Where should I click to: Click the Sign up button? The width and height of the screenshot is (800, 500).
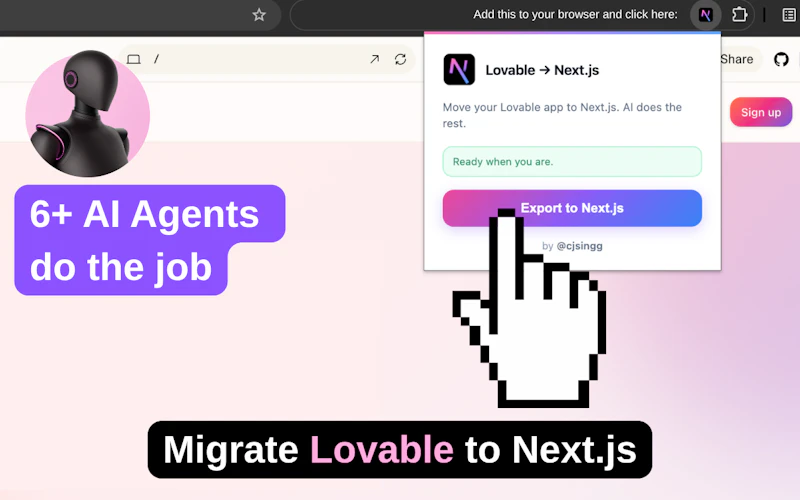click(x=761, y=112)
